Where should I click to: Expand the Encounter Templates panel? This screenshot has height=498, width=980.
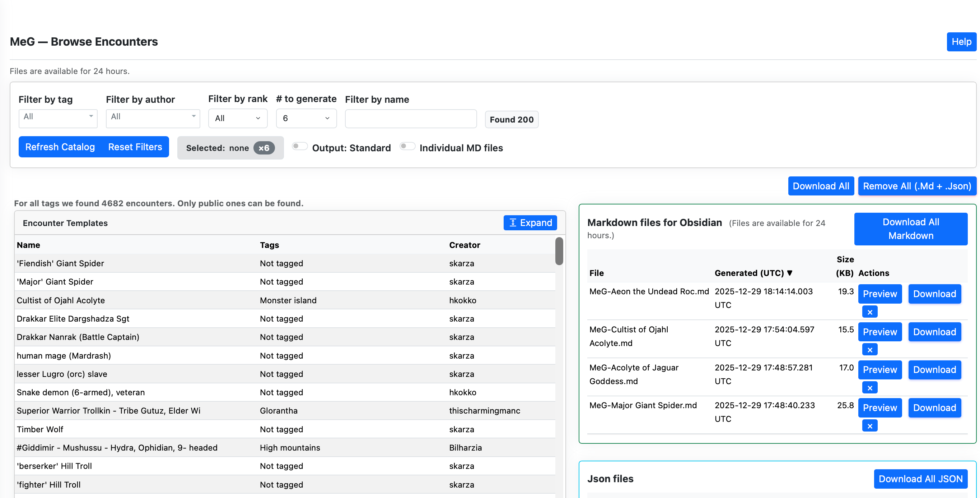coord(530,223)
